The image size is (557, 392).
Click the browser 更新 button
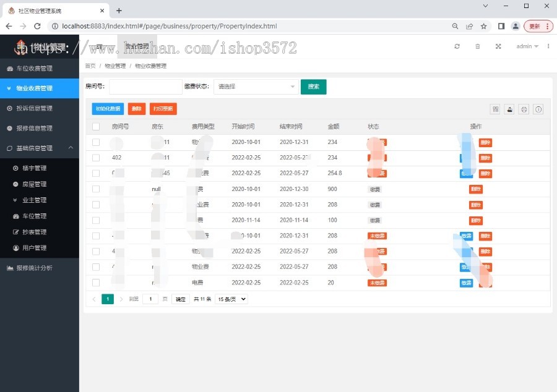click(x=538, y=26)
